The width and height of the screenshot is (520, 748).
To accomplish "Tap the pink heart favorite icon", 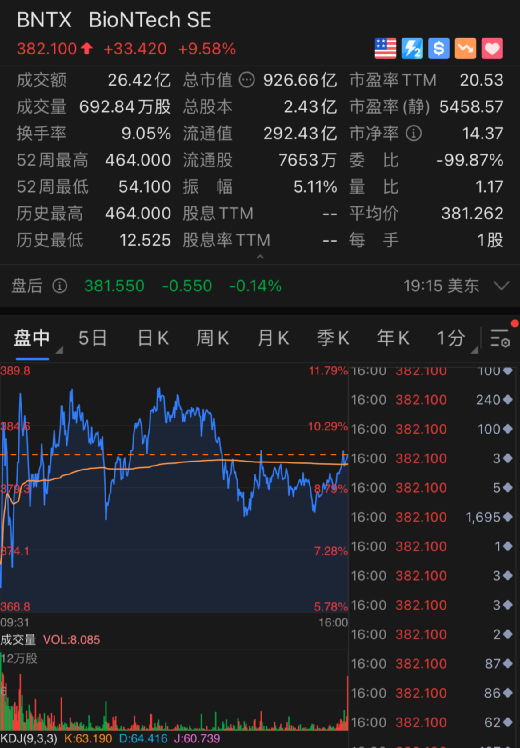I will [x=492, y=49].
